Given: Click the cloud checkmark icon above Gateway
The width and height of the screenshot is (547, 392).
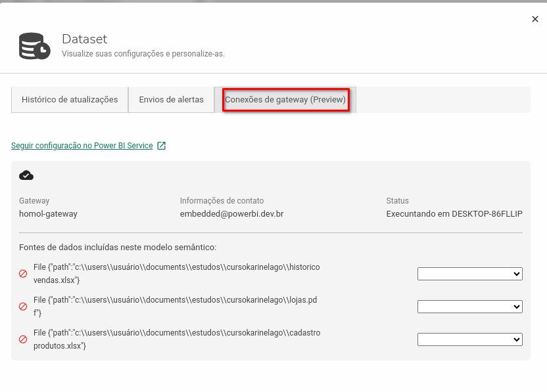Looking at the screenshot, I should point(26,175).
